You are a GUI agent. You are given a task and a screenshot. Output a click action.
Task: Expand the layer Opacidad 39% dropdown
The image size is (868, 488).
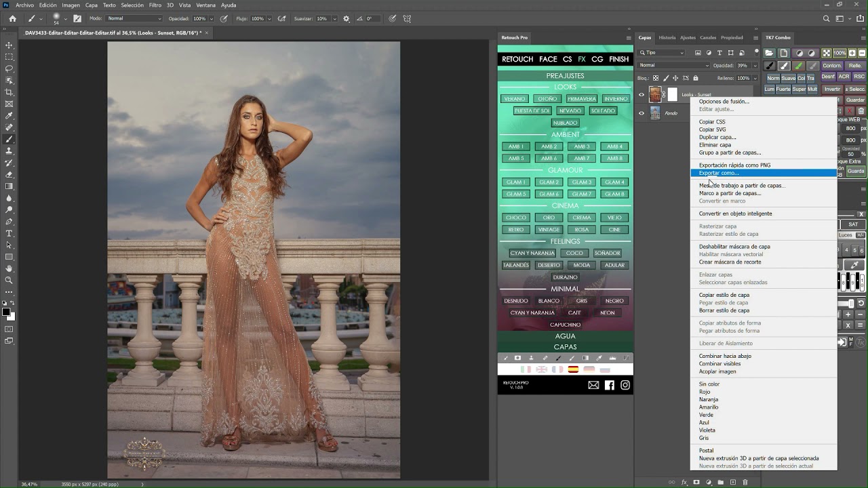tap(755, 66)
